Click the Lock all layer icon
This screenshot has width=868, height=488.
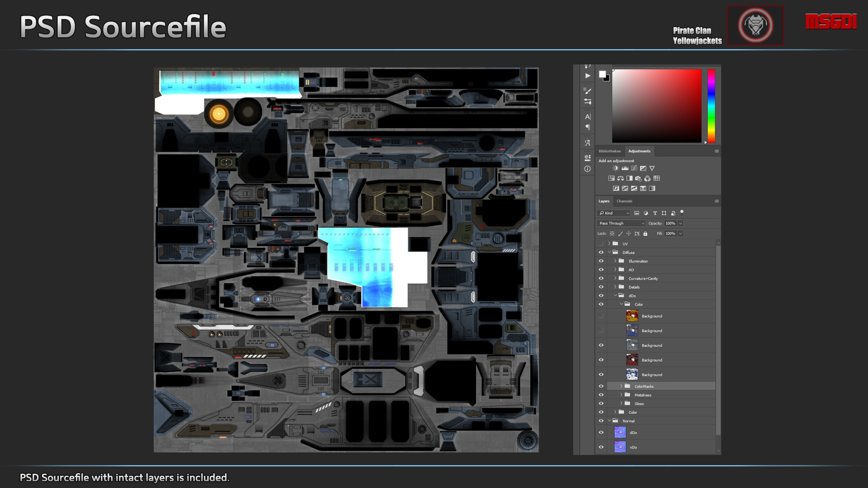[x=645, y=233]
